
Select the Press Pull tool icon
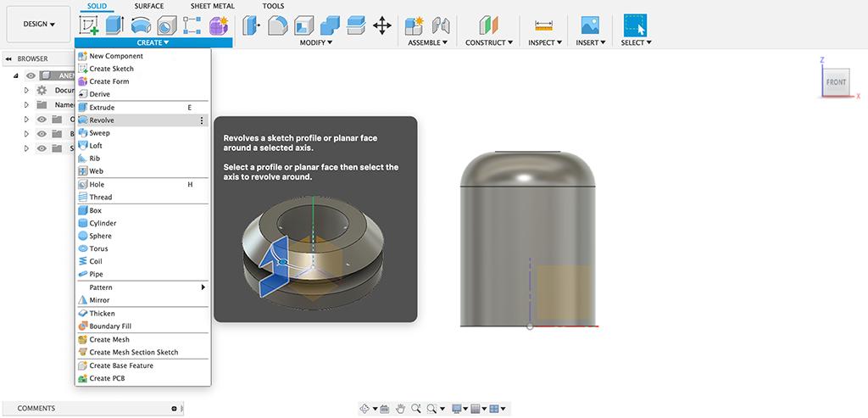[x=251, y=25]
